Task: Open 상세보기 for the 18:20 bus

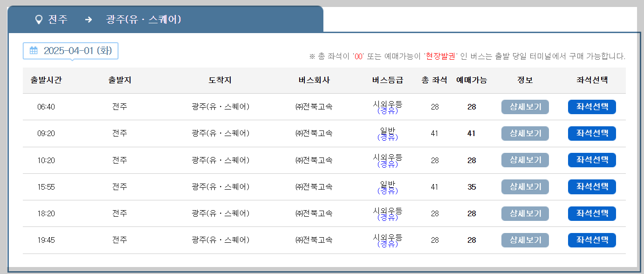Action: coord(525,213)
